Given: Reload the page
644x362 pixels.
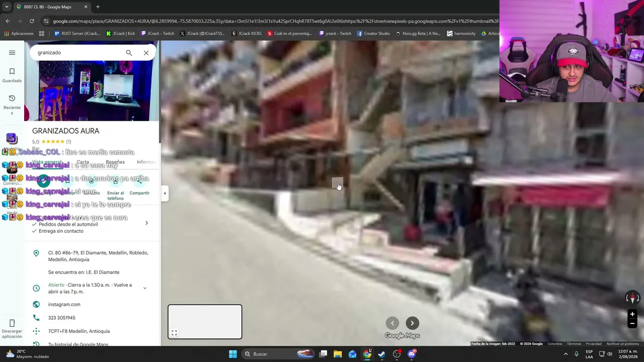Looking at the screenshot, I should point(32,21).
